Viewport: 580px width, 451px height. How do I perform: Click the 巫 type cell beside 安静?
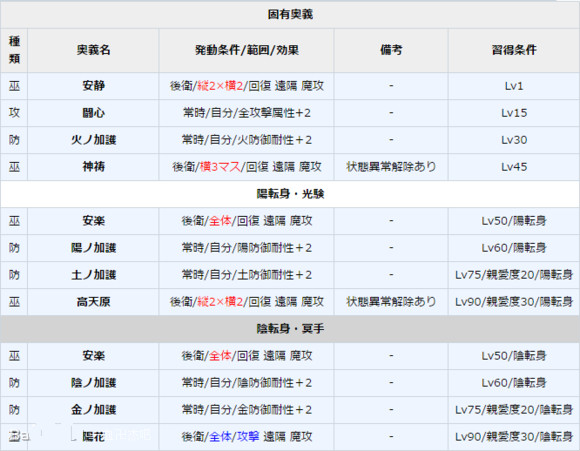pyautogui.click(x=14, y=86)
